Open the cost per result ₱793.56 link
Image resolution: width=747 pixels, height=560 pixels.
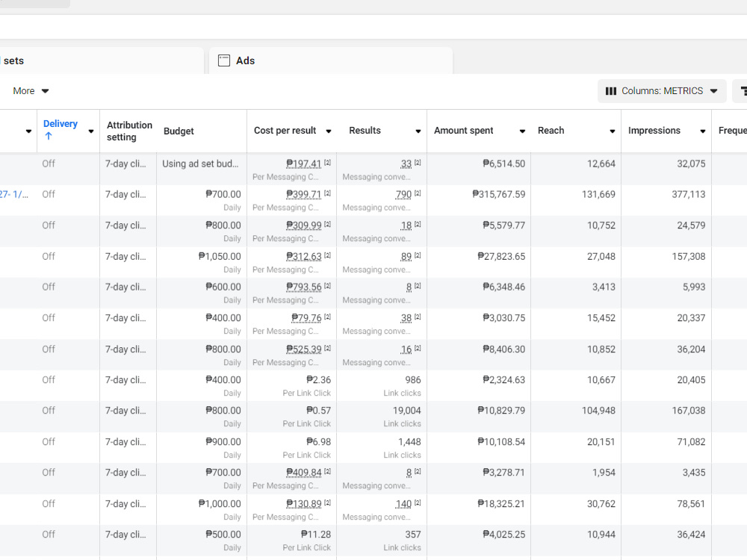click(303, 287)
